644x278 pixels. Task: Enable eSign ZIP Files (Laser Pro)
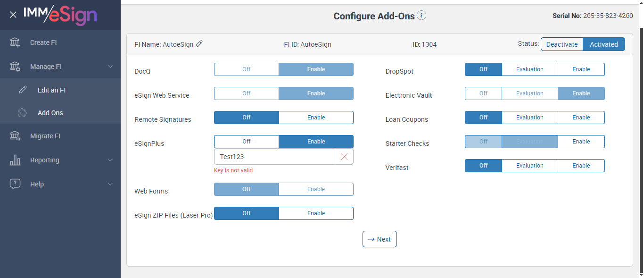(x=316, y=213)
